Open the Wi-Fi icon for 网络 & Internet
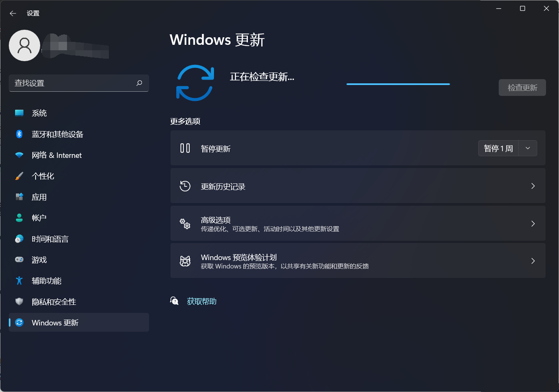The height and width of the screenshot is (392, 559). [19, 155]
